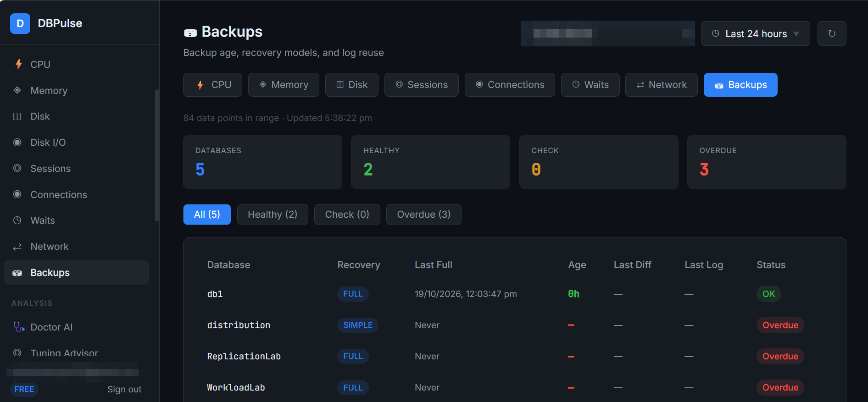868x402 pixels.
Task: Click the Backups icon in sidebar
Action: coord(17,273)
